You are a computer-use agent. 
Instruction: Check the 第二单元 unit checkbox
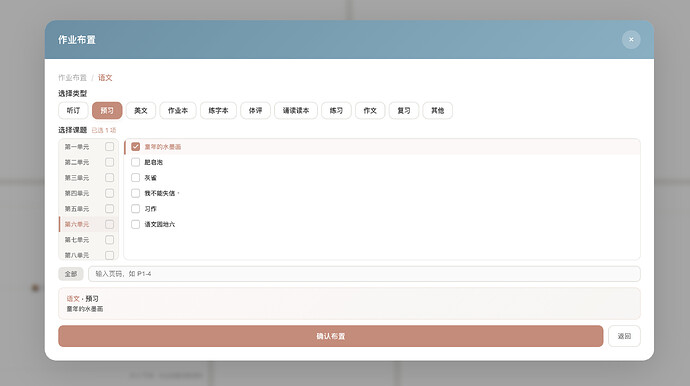[x=110, y=162]
